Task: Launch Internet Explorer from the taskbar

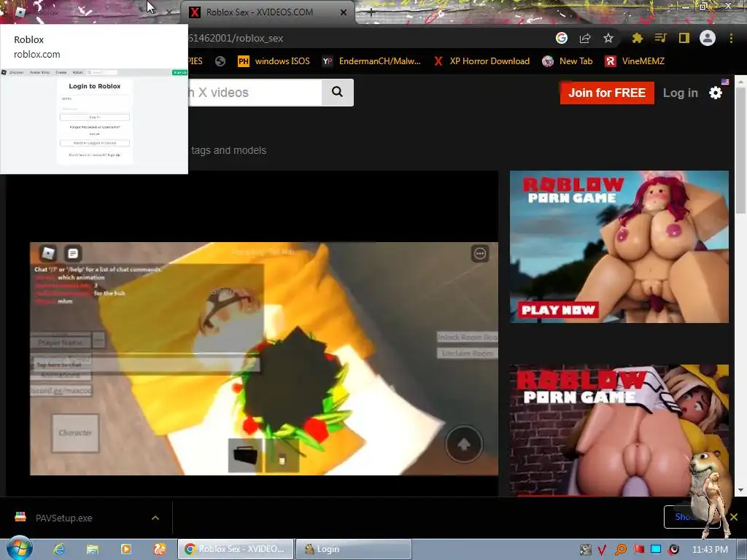Action: 58,549
